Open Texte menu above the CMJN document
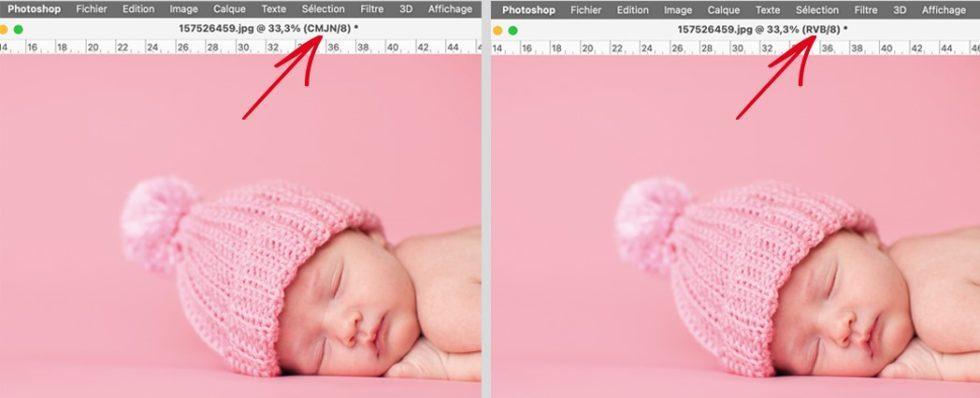Viewport: 980px width, 398px height. pyautogui.click(x=274, y=9)
